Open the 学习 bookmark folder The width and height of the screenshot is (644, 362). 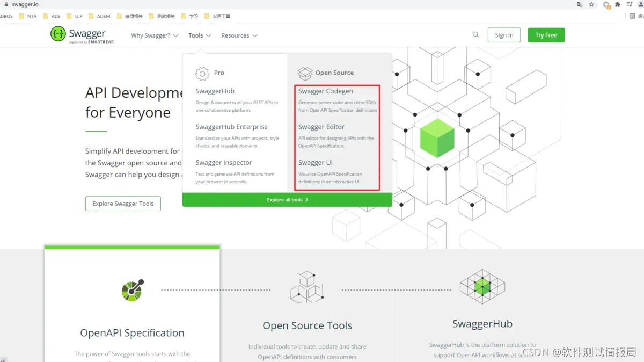pos(190,16)
